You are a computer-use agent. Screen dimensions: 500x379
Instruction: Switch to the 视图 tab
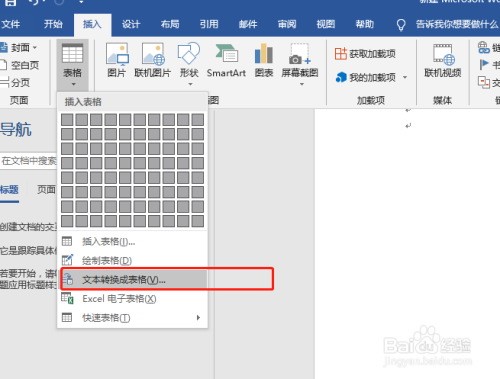(x=326, y=24)
